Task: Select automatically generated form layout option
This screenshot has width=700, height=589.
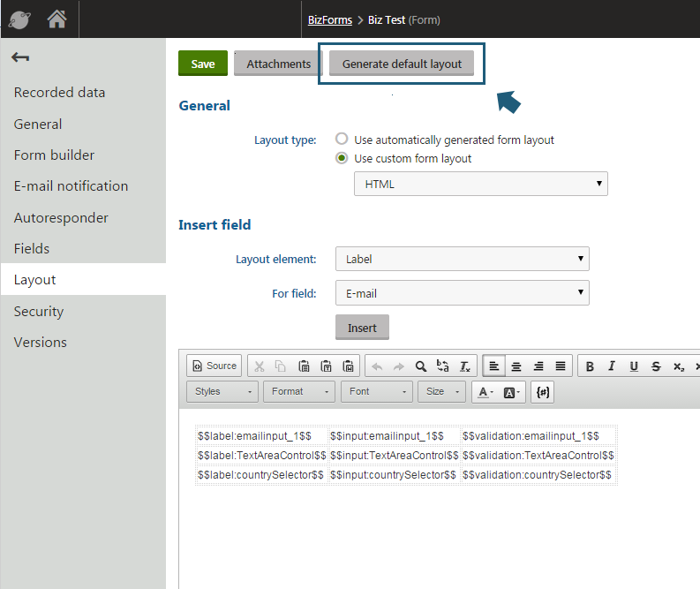Action: tap(342, 140)
